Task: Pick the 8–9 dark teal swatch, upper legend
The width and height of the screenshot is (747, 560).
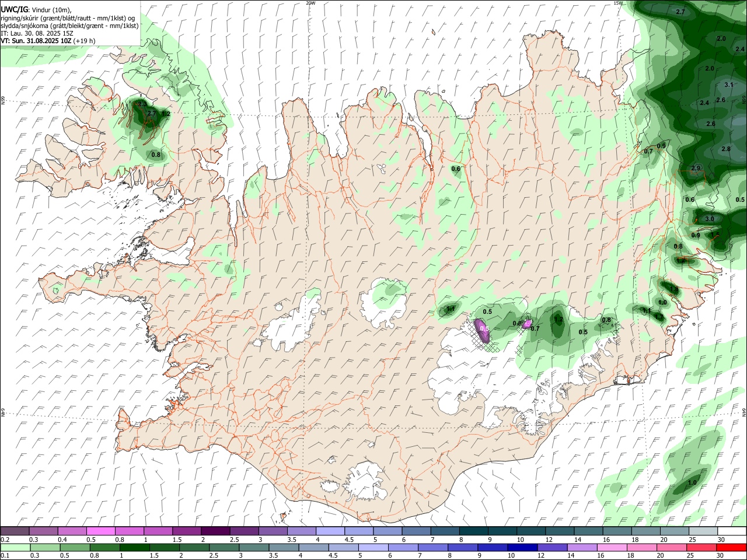Action: pos(473,531)
